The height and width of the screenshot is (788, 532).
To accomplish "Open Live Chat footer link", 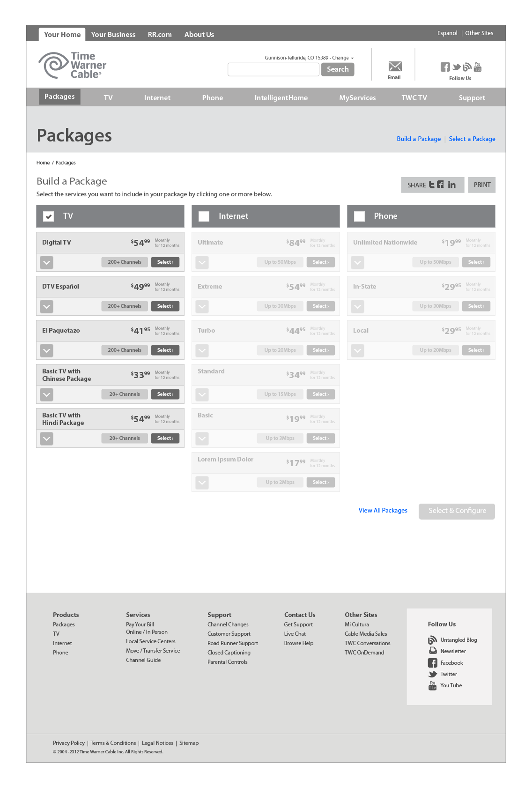I will (x=295, y=634).
